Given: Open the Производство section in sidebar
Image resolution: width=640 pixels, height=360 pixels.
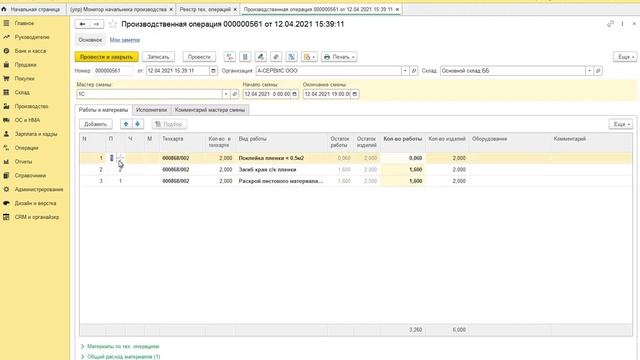Looking at the screenshot, I should [31, 106].
